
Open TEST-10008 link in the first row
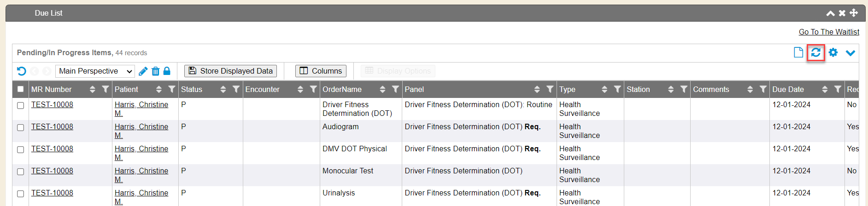click(52, 104)
